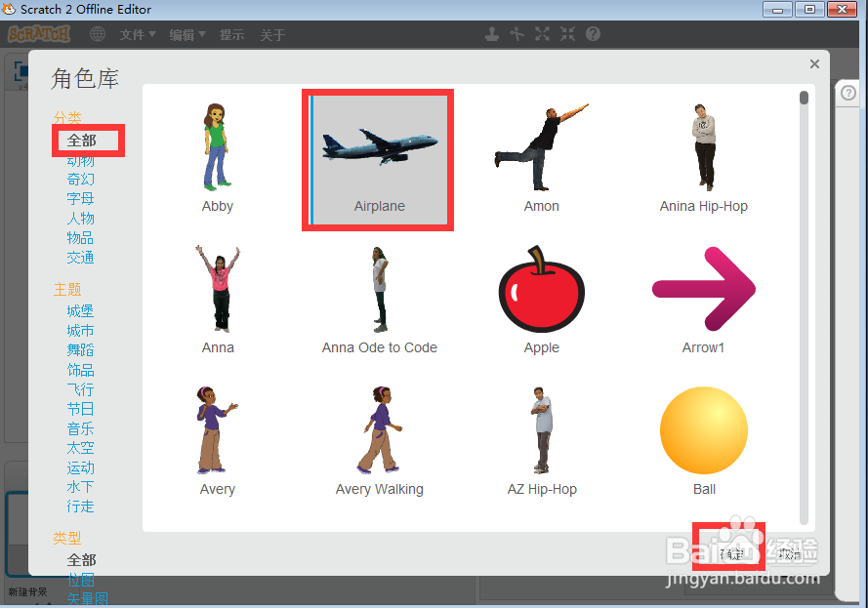
Task: Select the grow sprite tool icon
Action: pyautogui.click(x=543, y=34)
